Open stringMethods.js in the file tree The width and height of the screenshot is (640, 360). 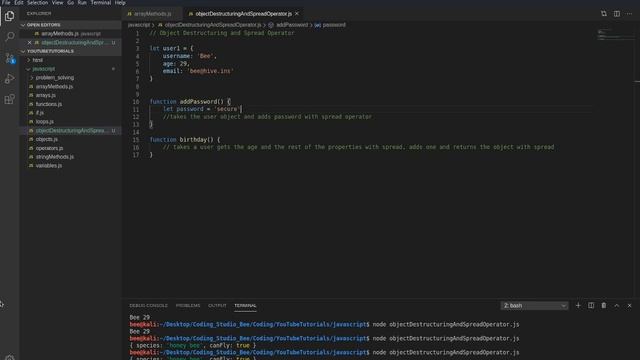55,157
